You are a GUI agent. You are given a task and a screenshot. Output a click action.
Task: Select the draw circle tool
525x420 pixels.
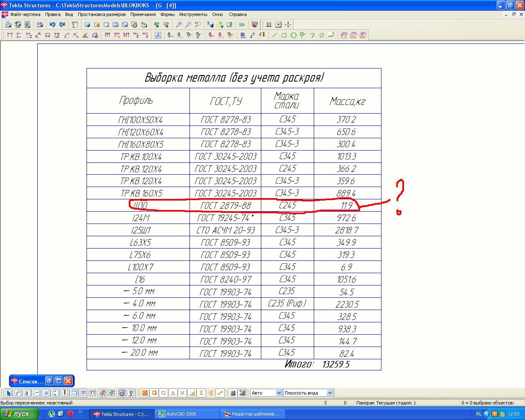point(294,35)
